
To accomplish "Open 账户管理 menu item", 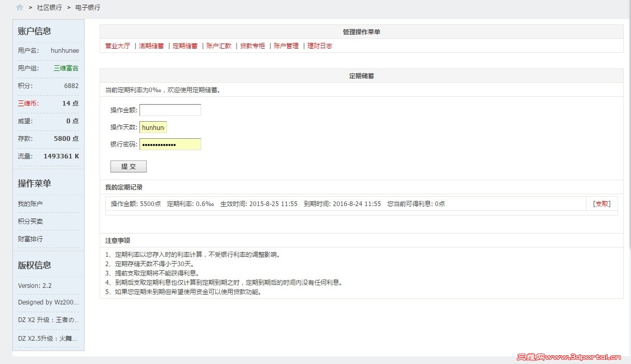I will 286,46.
